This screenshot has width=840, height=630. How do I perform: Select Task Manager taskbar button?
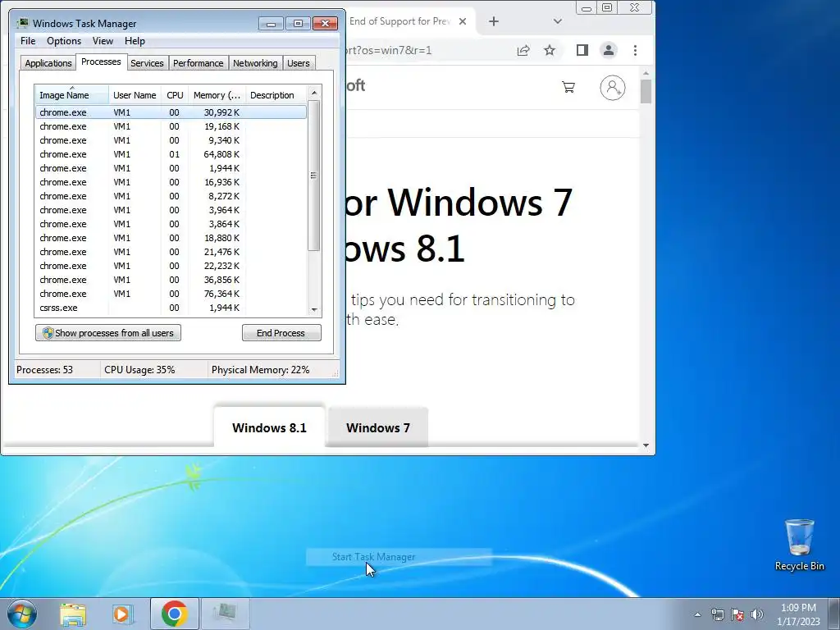[225, 614]
